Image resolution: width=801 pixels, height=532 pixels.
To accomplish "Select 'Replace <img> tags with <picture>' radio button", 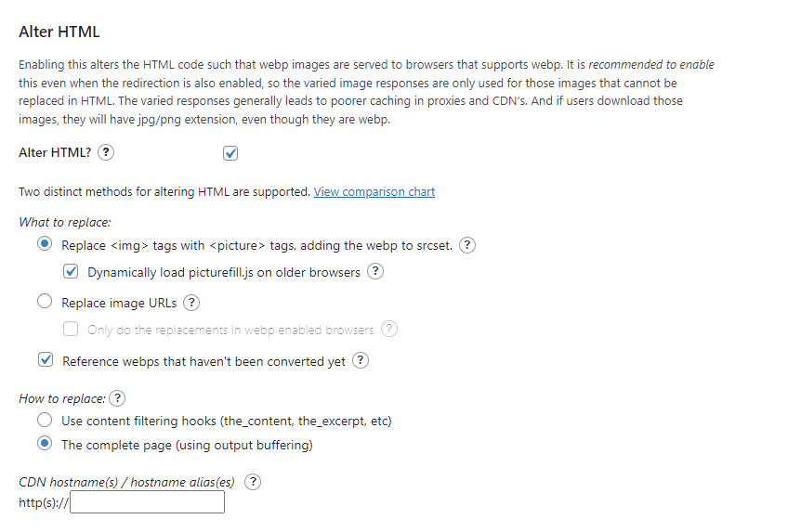I will [x=45, y=243].
